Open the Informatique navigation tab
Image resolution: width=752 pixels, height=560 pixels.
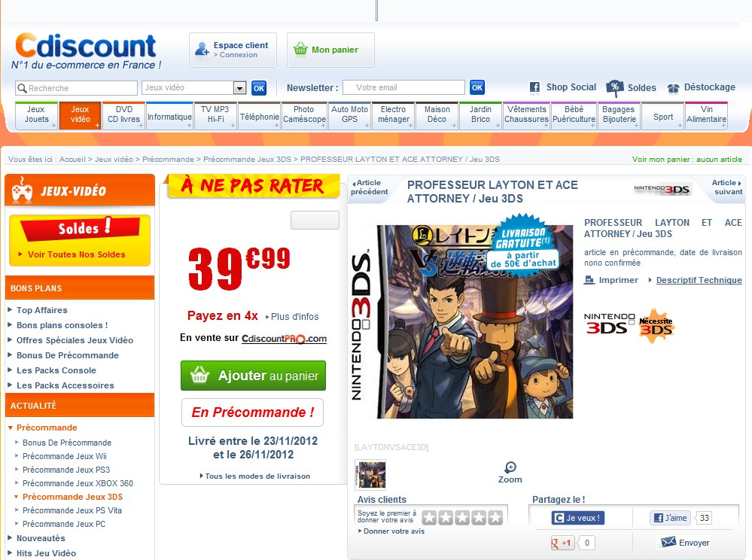pyautogui.click(x=170, y=117)
